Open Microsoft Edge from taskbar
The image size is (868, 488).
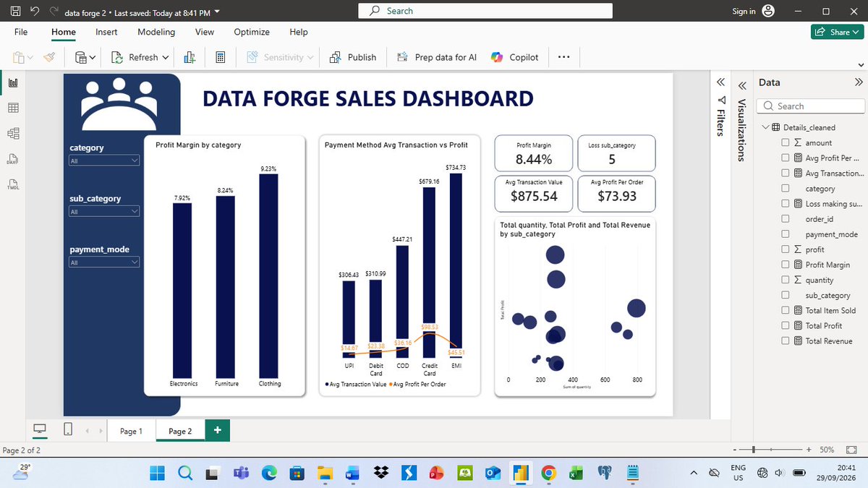(269, 474)
